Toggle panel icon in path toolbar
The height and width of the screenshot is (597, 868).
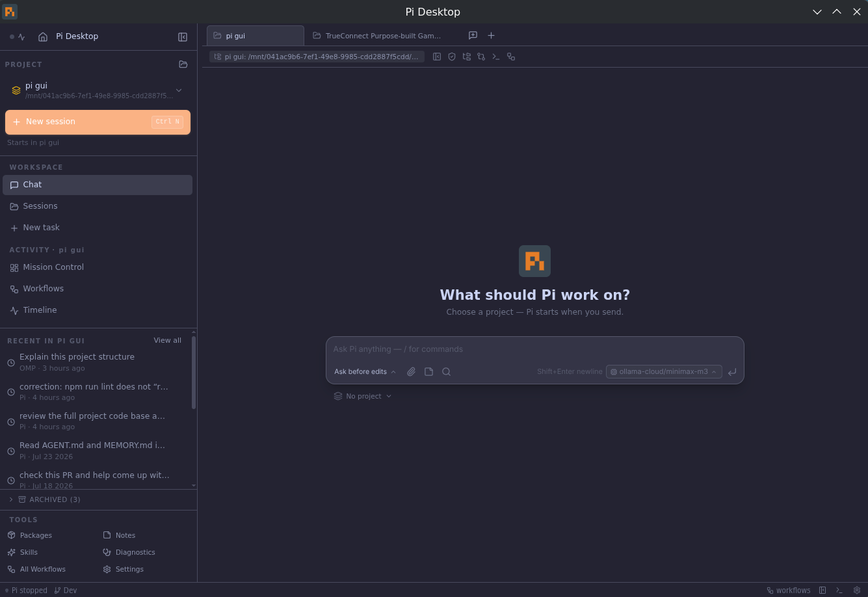click(437, 57)
